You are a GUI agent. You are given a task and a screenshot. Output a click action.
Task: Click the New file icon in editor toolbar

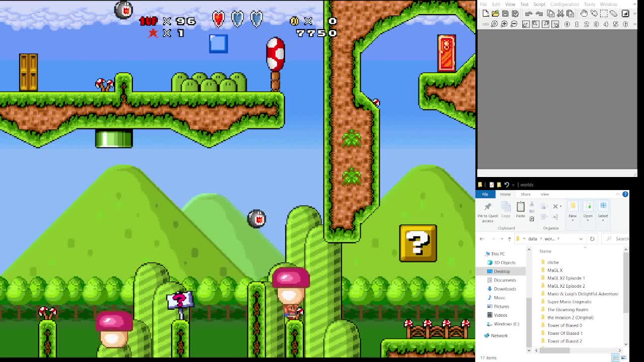[486, 14]
